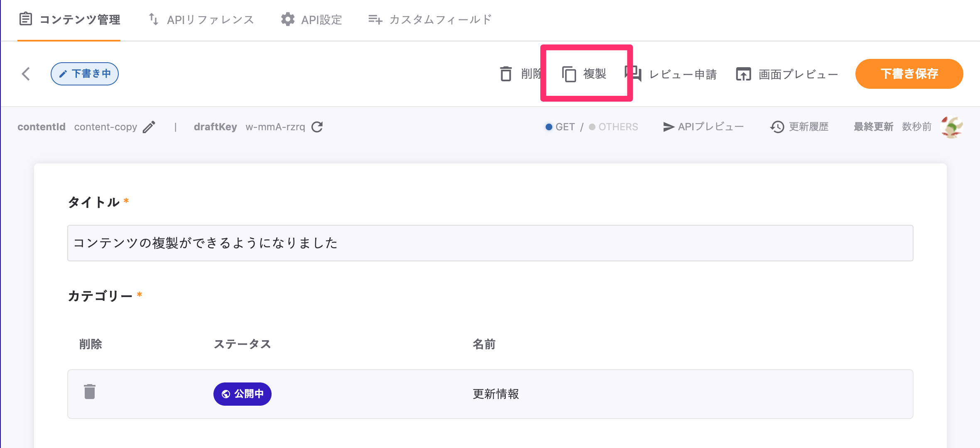Click the back arrow chevron

[x=26, y=74]
